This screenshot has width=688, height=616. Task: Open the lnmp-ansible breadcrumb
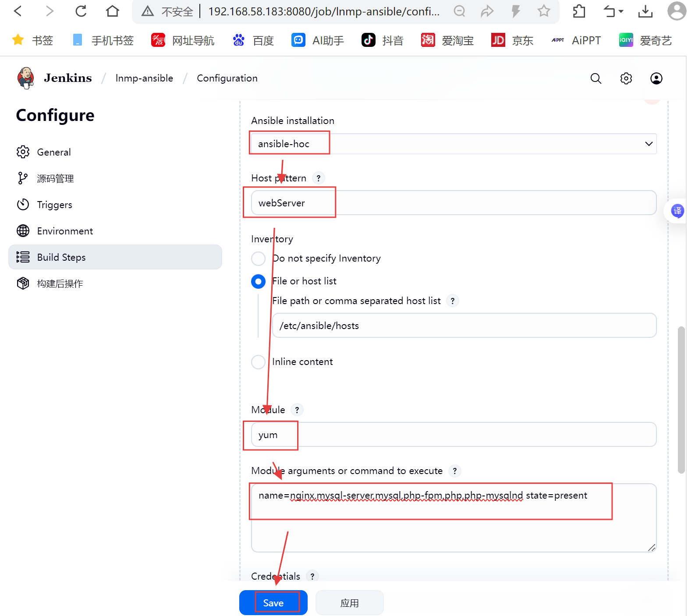pyautogui.click(x=144, y=78)
